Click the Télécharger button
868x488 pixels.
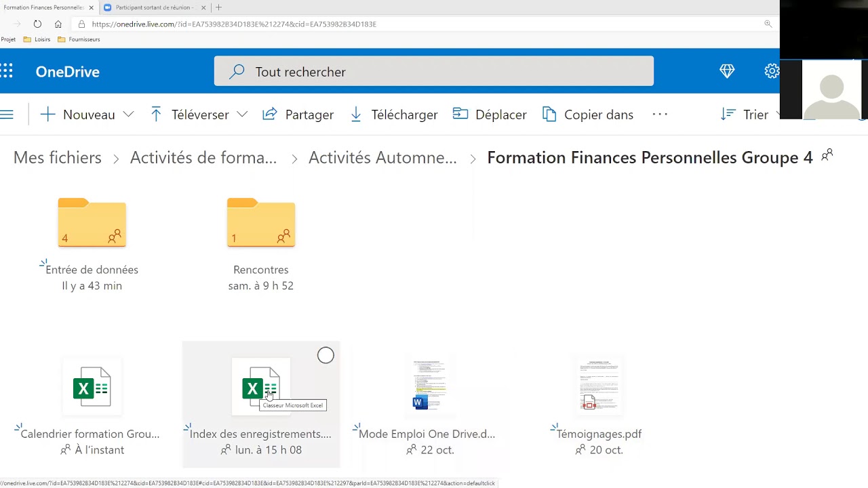click(394, 115)
